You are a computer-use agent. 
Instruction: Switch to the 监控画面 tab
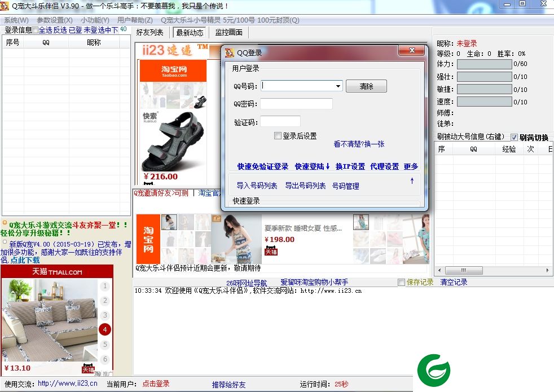(229, 33)
